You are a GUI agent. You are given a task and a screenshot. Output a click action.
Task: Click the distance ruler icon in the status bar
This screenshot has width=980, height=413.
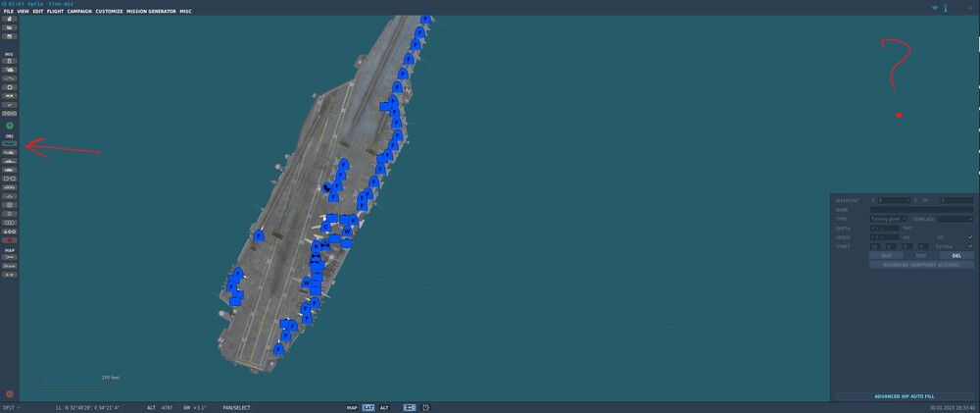410,407
